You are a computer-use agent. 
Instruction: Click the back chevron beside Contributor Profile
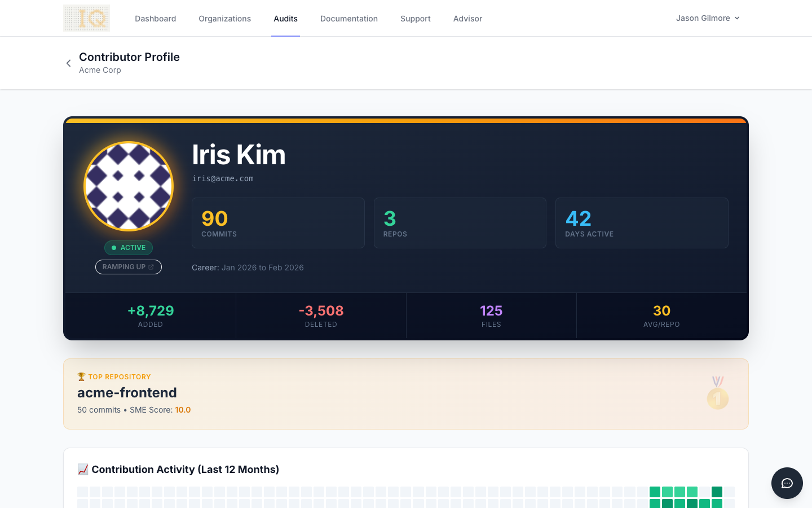68,63
